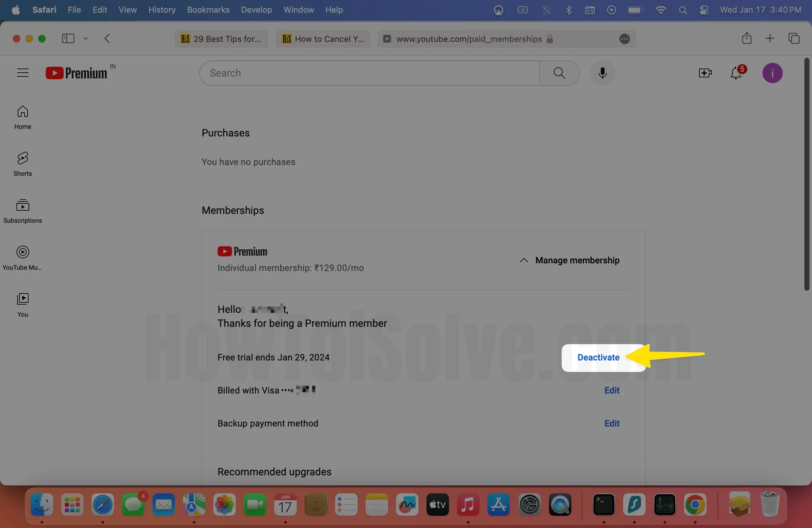This screenshot has width=812, height=528.
Task: Edit the backup payment method
Action: (x=612, y=423)
